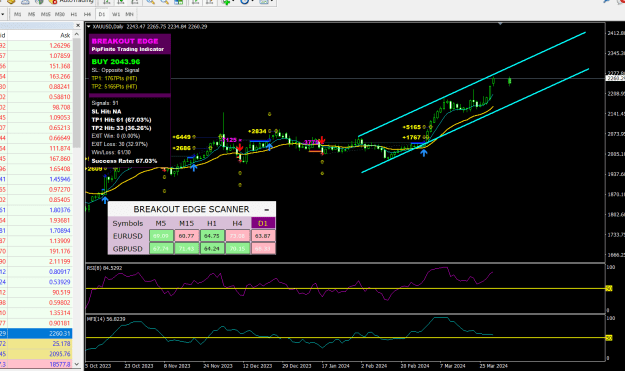Click the Success Rate: 67.03% line
Image resolution: width=625 pixels, height=371 pixels.
124,161
